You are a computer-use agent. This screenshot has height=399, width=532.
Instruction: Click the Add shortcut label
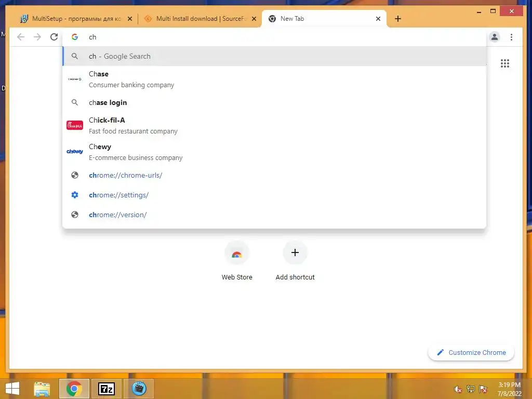295,277
